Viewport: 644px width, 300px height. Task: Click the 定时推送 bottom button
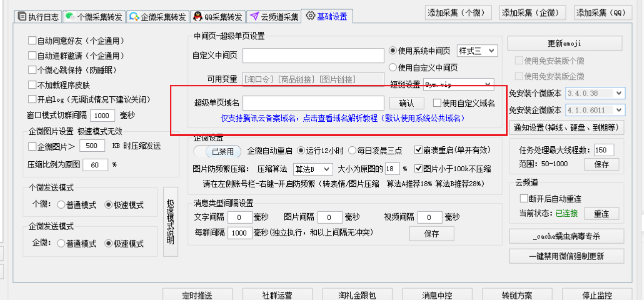tap(197, 295)
